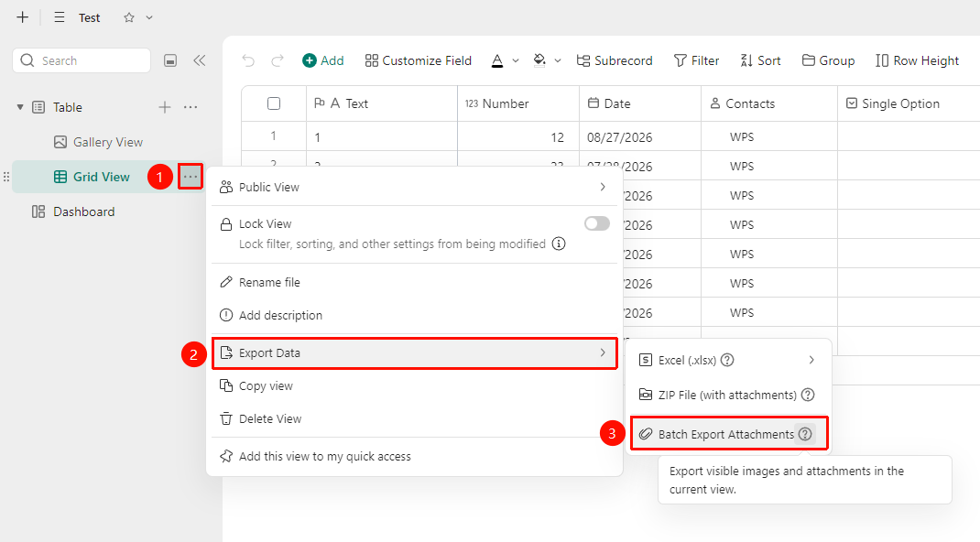
Task: Open the hamburger menu next to Test
Action: point(60,17)
